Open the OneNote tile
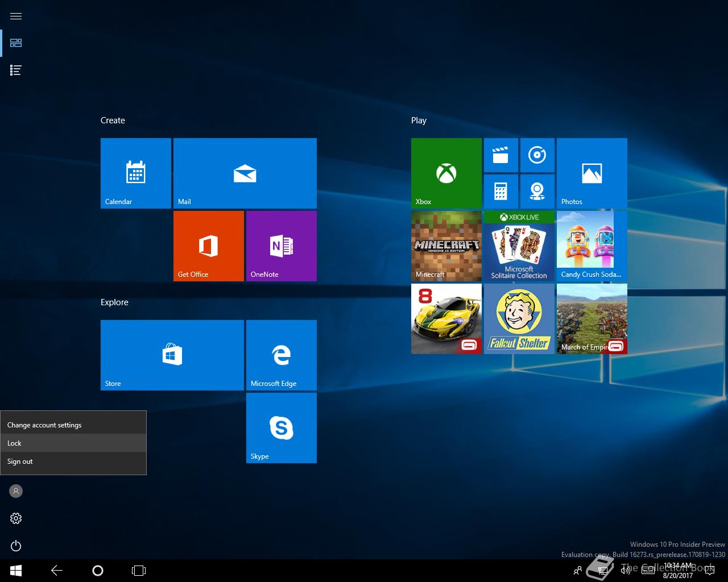 point(281,246)
